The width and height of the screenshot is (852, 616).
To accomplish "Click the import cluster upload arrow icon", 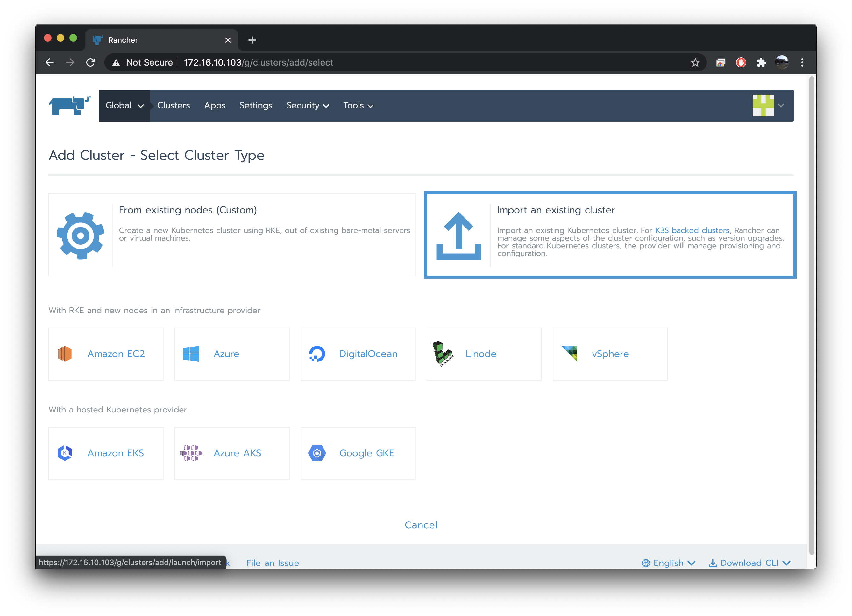I will coord(458,236).
